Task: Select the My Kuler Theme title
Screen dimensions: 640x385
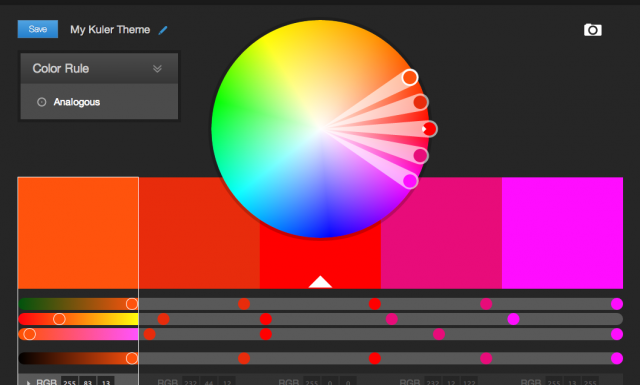Action: [x=110, y=30]
